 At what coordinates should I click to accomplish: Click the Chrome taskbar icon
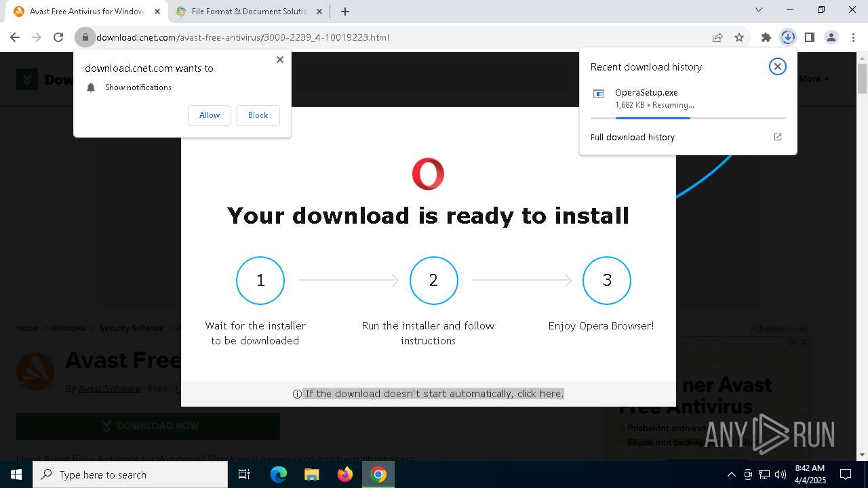(378, 474)
